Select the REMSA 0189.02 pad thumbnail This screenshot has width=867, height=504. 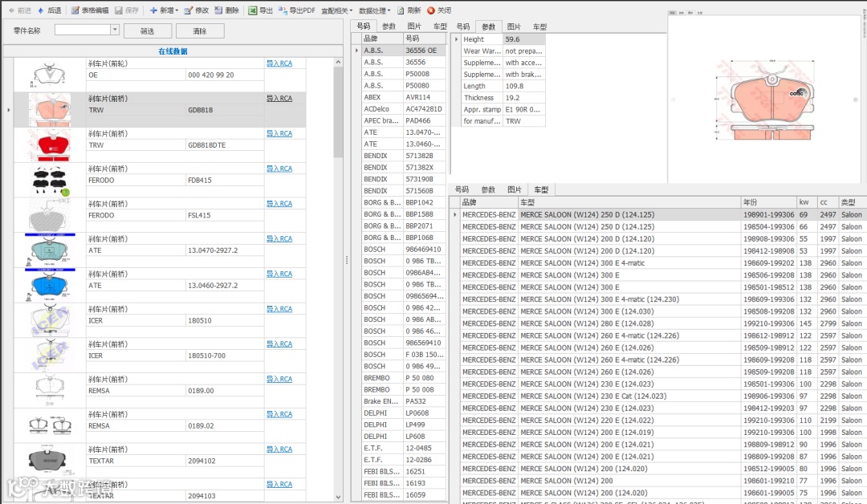tap(50, 425)
